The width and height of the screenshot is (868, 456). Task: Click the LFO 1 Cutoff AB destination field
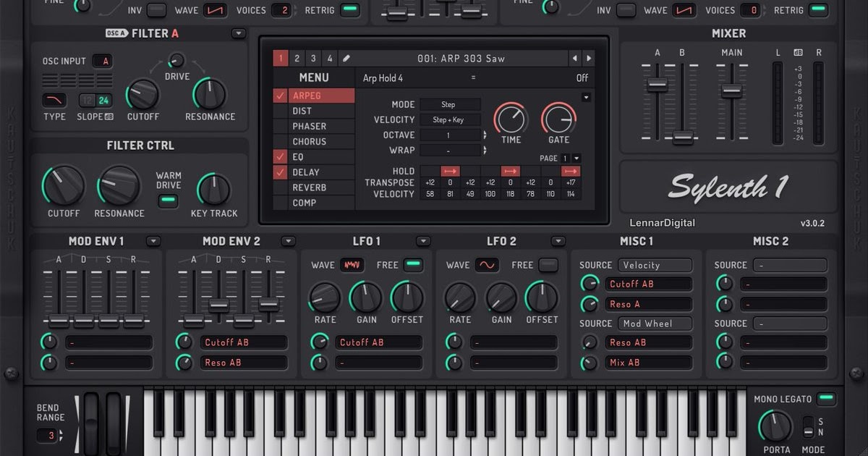[378, 342]
